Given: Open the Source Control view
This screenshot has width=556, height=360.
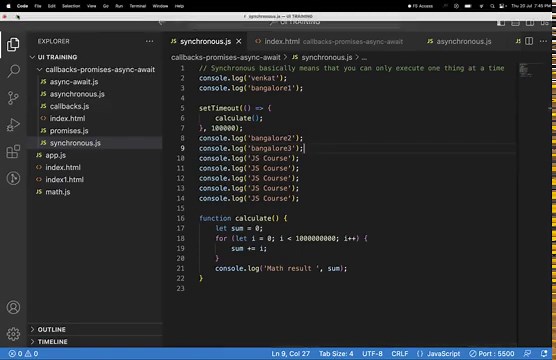Looking at the screenshot, I should (13, 98).
